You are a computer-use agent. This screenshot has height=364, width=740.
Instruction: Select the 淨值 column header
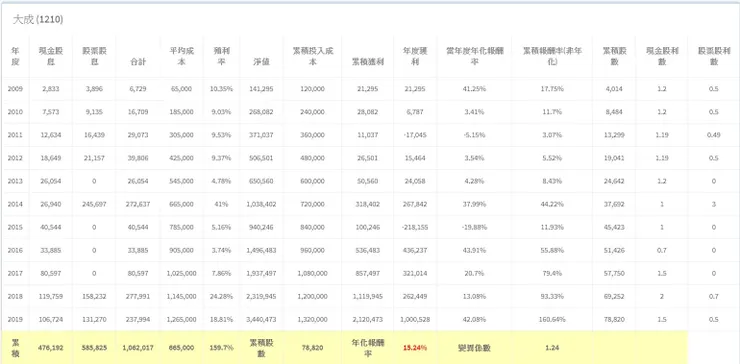261,62
